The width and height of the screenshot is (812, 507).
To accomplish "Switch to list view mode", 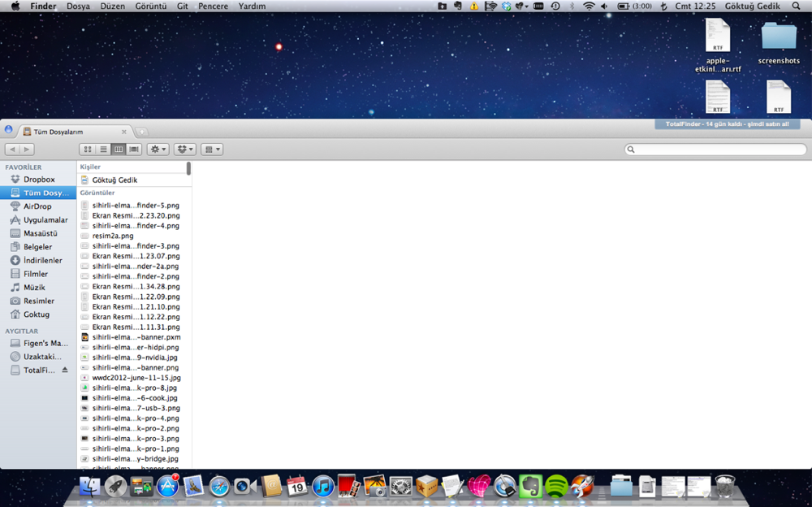I will [x=103, y=149].
